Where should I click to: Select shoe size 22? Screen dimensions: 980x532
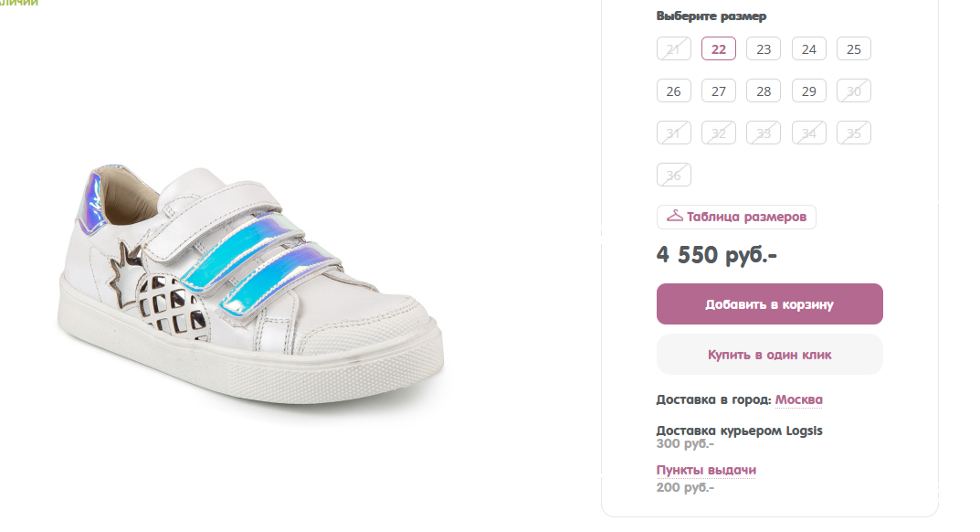pyautogui.click(x=719, y=49)
